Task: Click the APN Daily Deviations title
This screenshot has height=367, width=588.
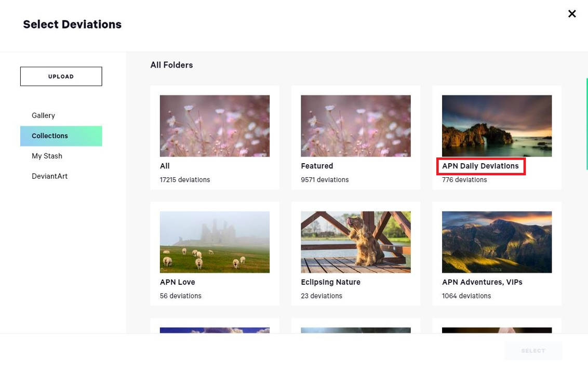Action: pos(480,166)
